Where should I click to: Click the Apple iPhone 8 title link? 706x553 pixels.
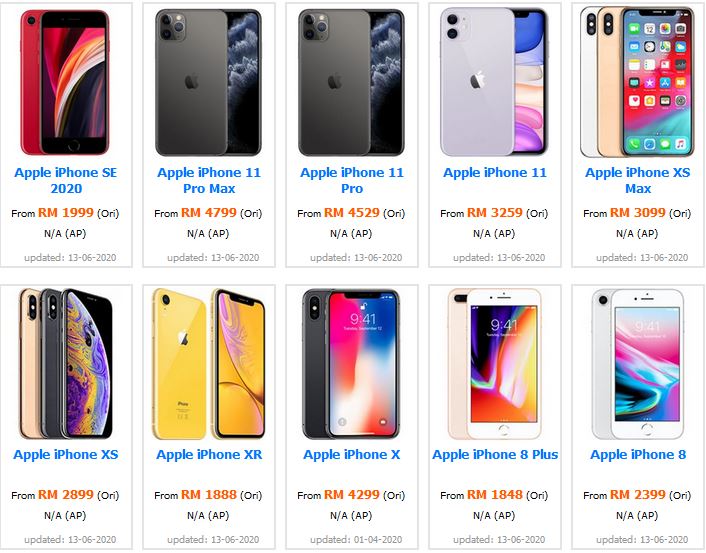pos(638,455)
